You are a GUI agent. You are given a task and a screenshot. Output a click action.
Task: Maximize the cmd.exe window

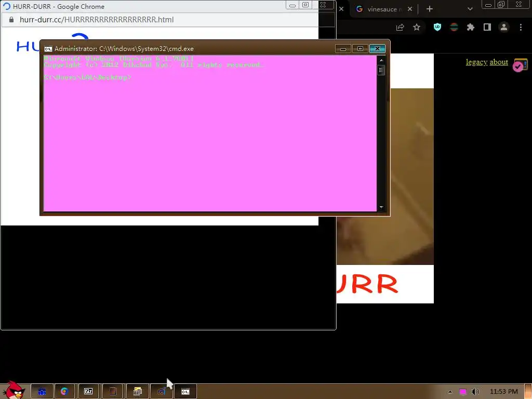[x=360, y=49]
